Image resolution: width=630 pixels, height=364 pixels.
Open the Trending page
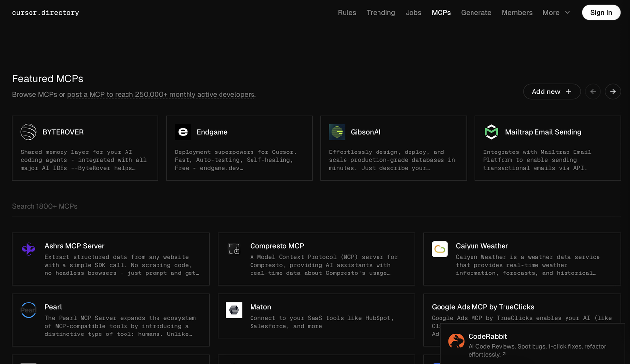(x=381, y=13)
